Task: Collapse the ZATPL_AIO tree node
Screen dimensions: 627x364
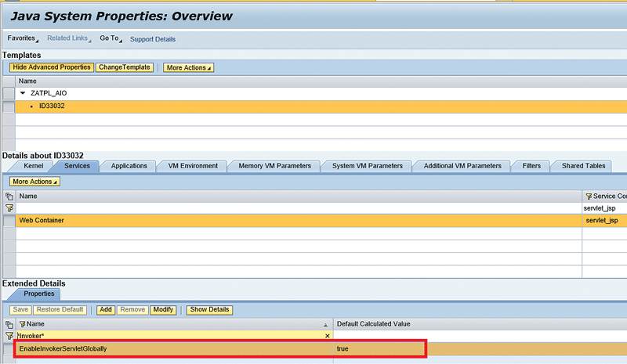Action: click(x=23, y=93)
